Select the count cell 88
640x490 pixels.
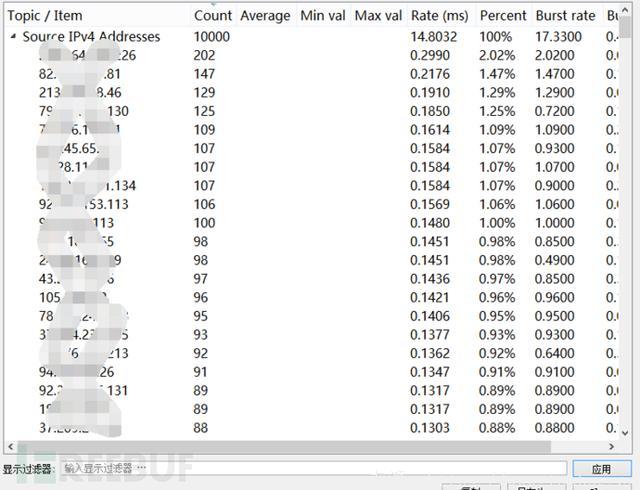point(200,428)
